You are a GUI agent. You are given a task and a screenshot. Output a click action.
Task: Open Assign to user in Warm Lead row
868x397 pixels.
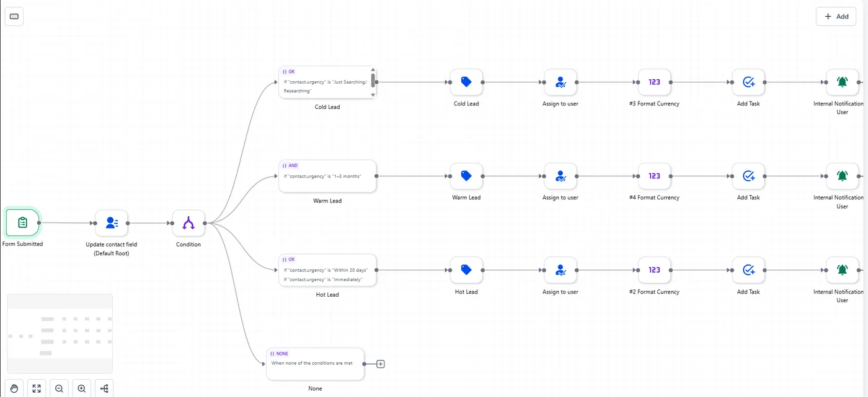560,176
